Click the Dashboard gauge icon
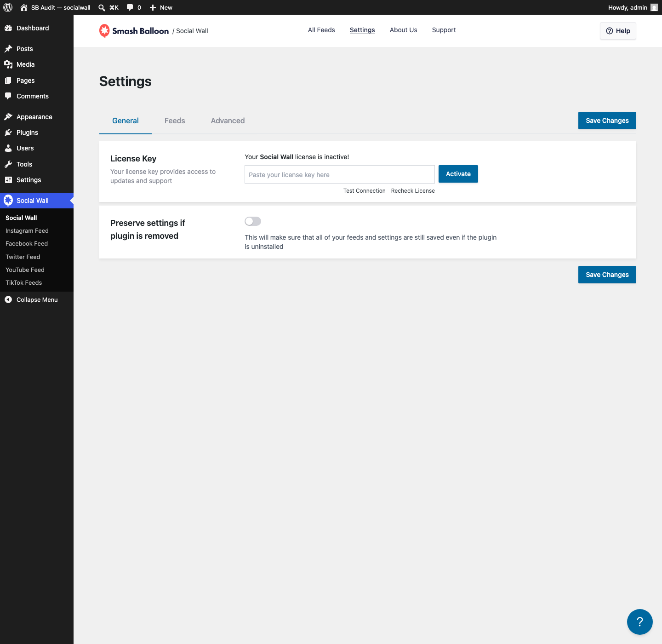The height and width of the screenshot is (644, 662). pyautogui.click(x=8, y=28)
